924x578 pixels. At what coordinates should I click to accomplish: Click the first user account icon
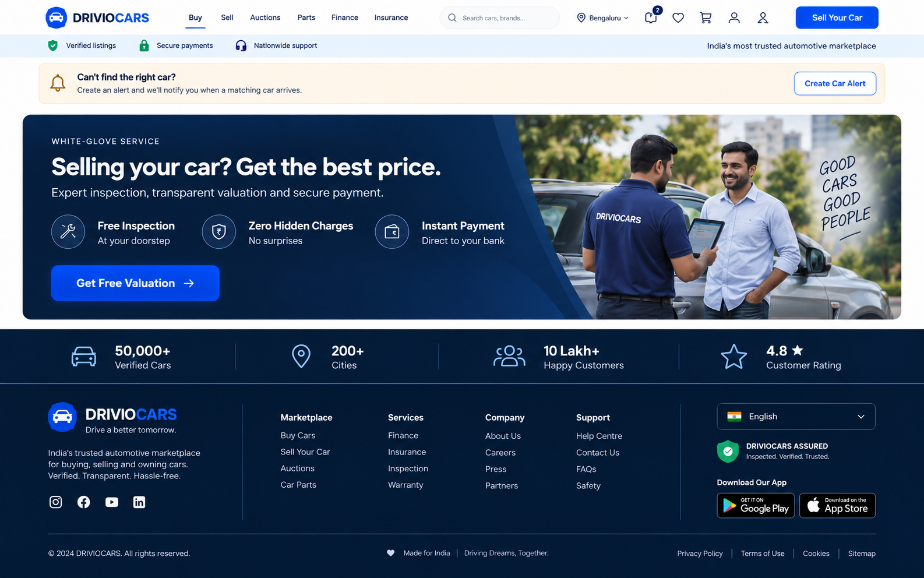tap(734, 18)
